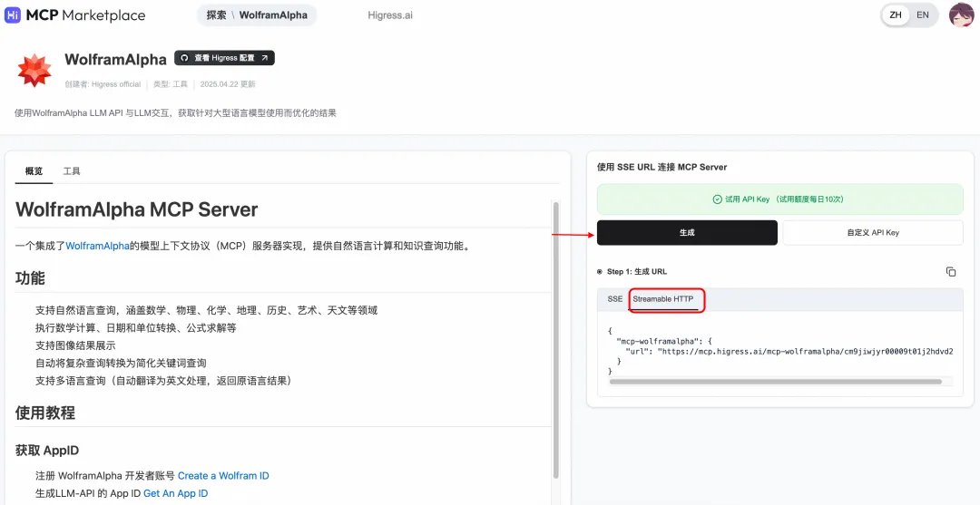Screen dimensions: 980x505
Task: Select 试用 API Key option
Action: [779, 199]
